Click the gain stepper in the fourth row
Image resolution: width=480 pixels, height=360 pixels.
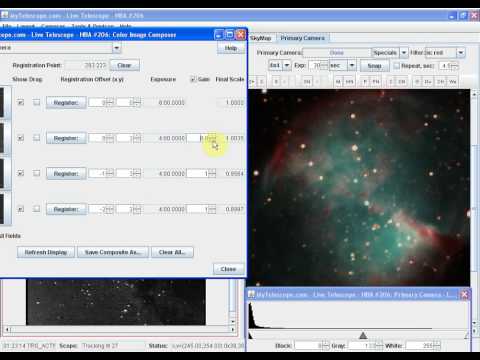pos(212,209)
